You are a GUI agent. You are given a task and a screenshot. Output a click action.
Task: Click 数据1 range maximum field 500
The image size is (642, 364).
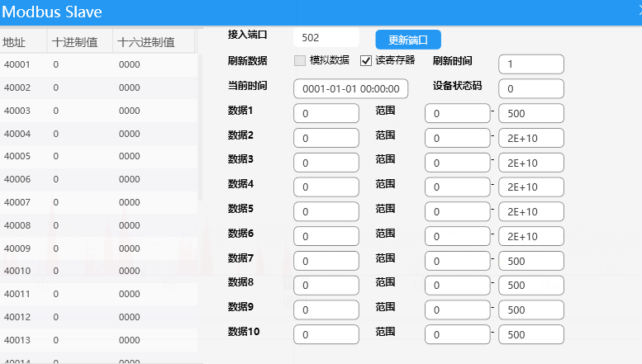(x=531, y=113)
